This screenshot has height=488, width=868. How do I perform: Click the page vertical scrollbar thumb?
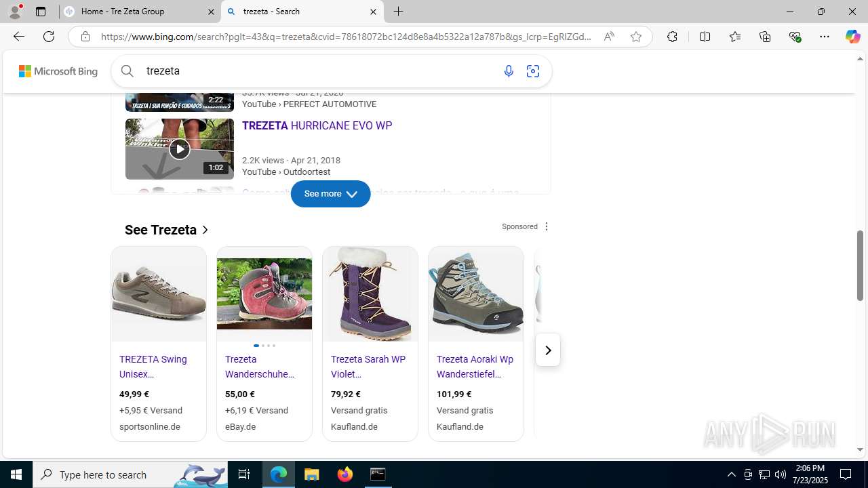860,266
